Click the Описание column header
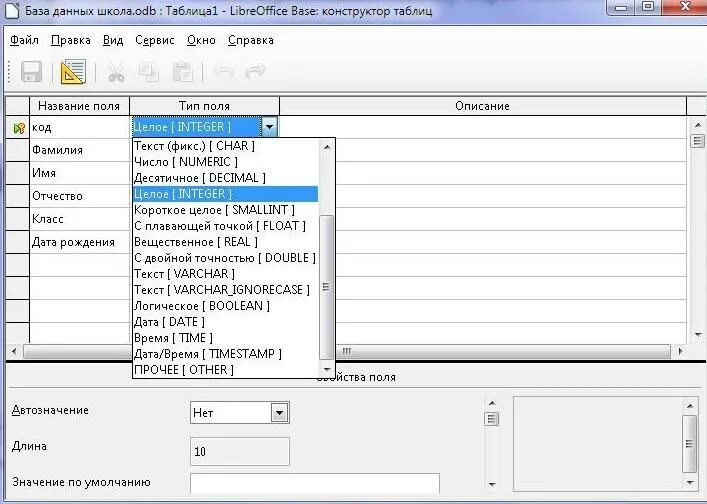 (482, 106)
